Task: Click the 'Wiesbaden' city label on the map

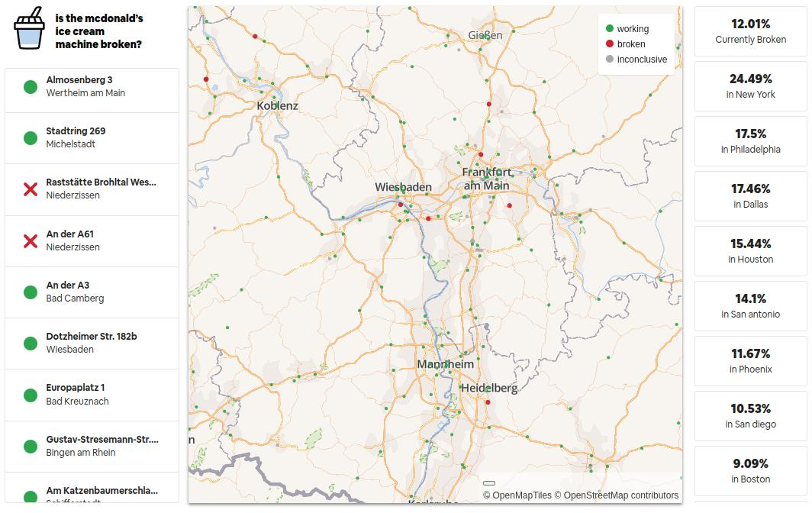Action: coord(404,187)
